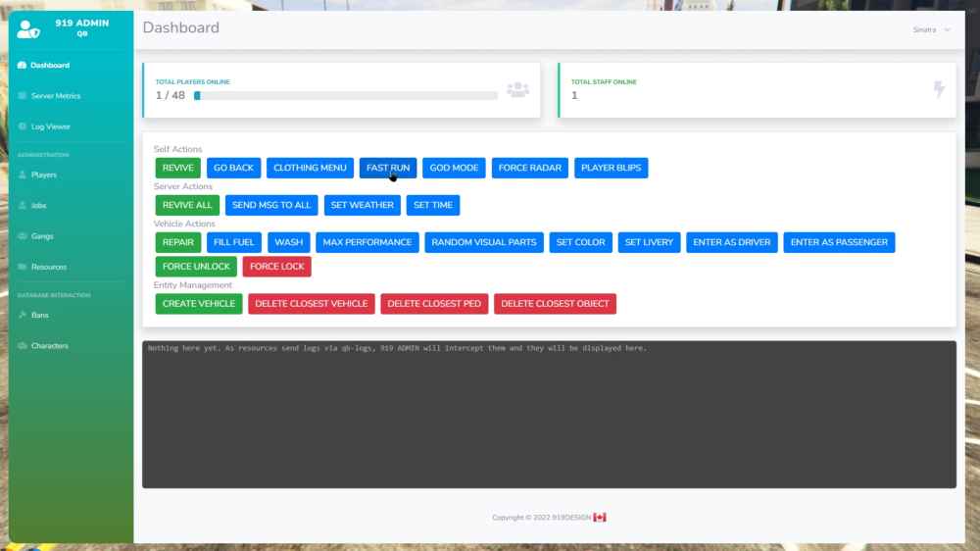Click the Log Viewer sidebar icon

23,126
